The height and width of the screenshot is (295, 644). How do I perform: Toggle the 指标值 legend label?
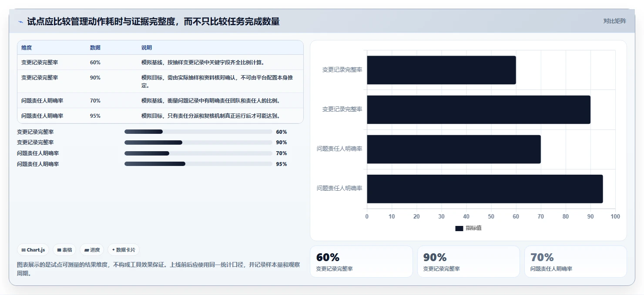point(473,229)
